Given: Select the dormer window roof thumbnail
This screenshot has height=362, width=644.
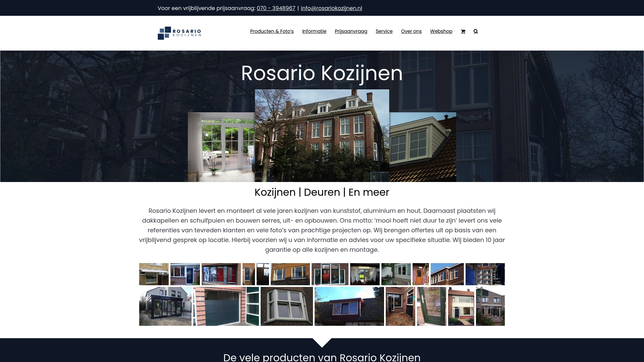Looking at the screenshot, I should click(349, 306).
